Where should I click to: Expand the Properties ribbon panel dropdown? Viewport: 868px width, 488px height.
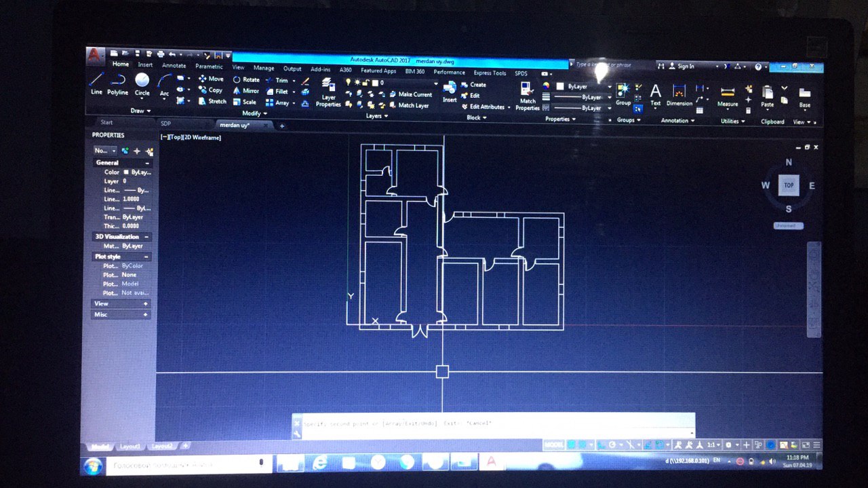tap(560, 119)
